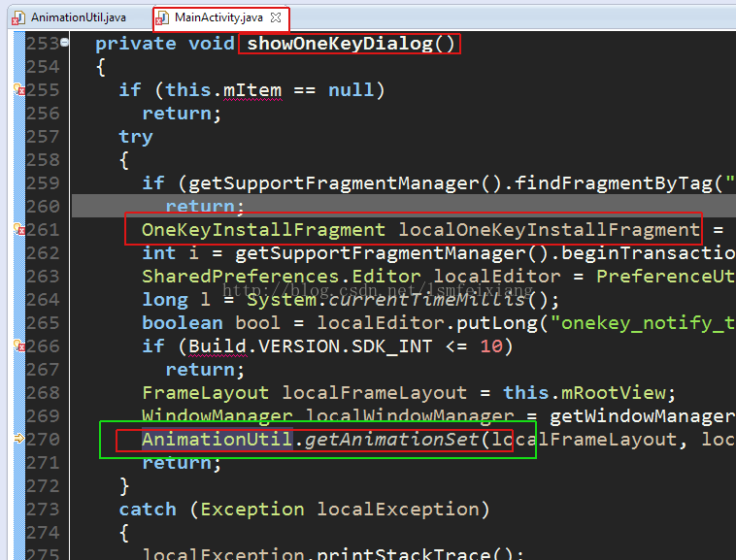Click SharedPreferences.Editor on line 263
The width and height of the screenshot is (736, 560).
click(x=282, y=277)
